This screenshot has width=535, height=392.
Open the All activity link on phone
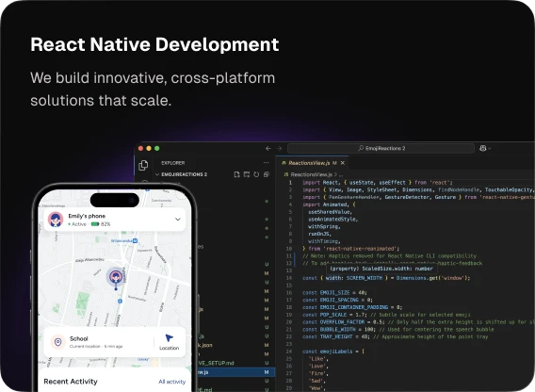(172, 382)
